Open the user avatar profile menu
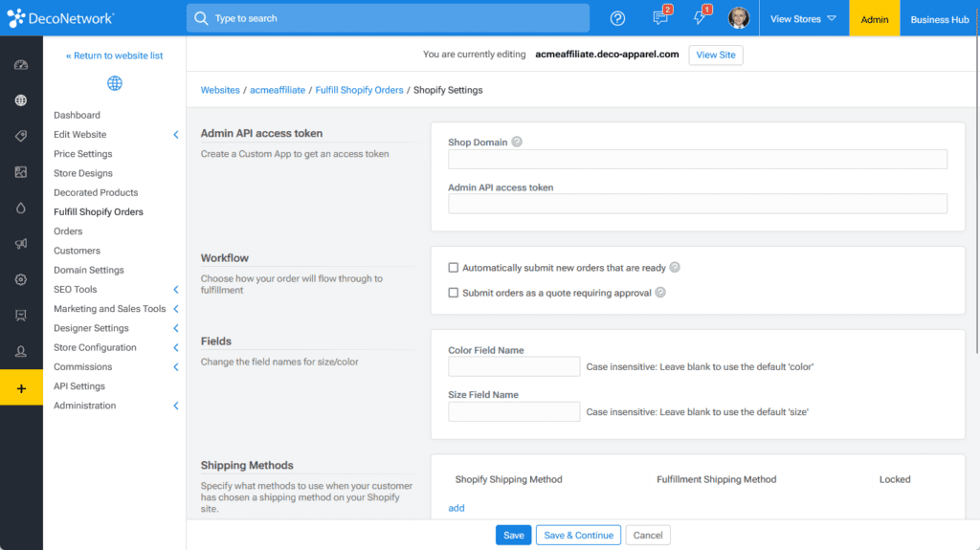Screen dimensions: 980x550 [x=739, y=18]
